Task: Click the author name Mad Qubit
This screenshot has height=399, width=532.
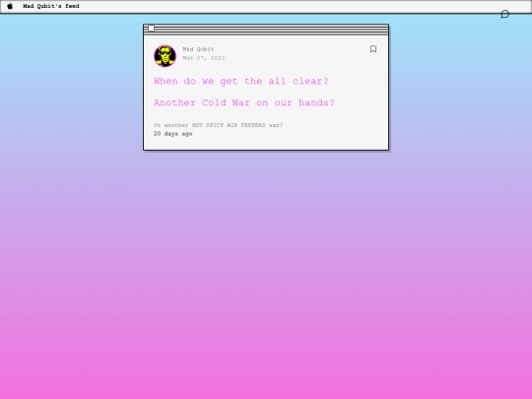Action: pyautogui.click(x=198, y=49)
